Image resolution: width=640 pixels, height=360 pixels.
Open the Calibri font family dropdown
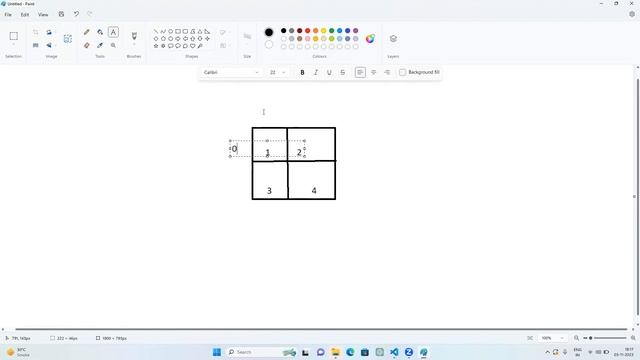tap(231, 72)
